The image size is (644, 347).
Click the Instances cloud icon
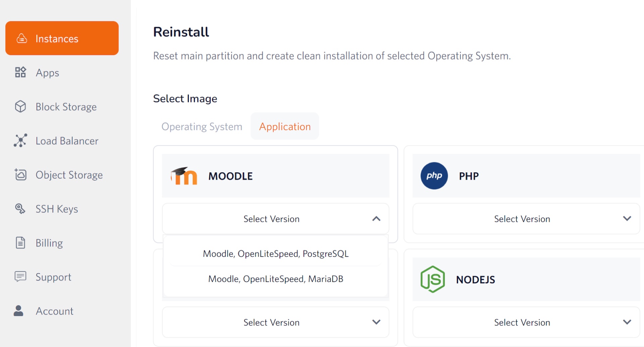[x=22, y=39]
